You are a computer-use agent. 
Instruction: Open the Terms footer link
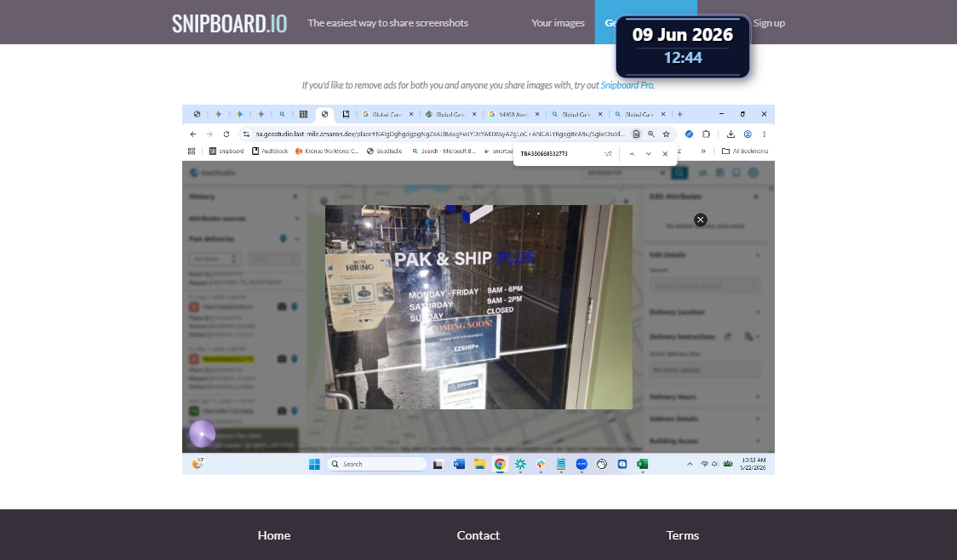coord(682,535)
